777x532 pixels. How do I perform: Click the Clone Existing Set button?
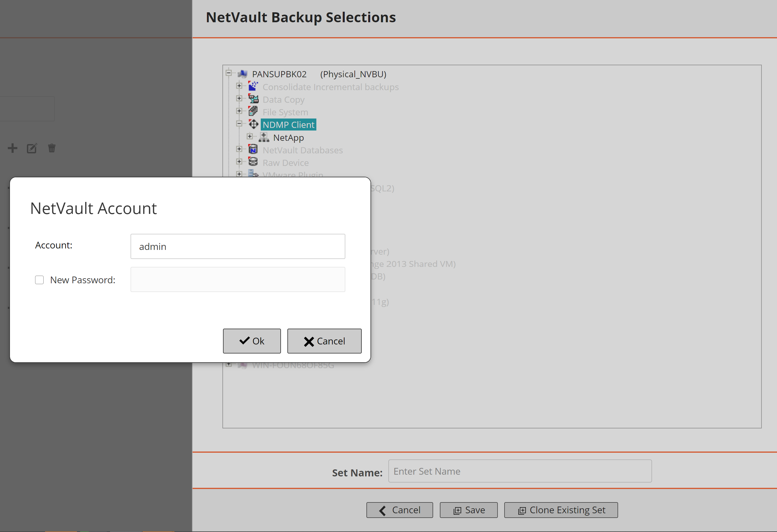click(561, 510)
